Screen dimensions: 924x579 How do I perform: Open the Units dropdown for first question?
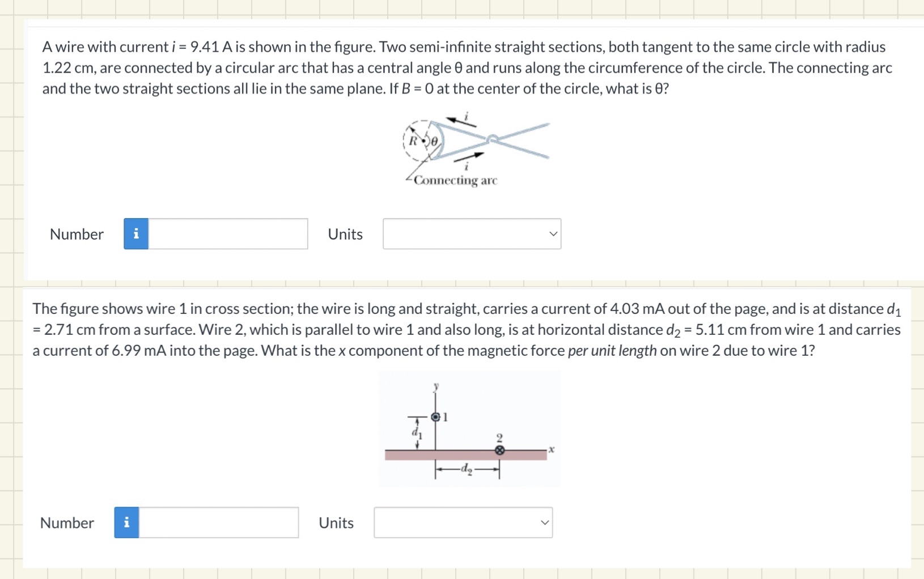(472, 233)
